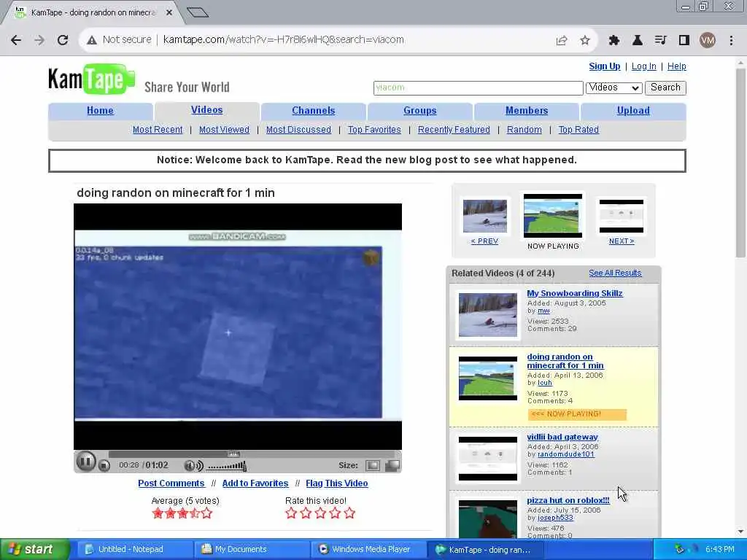Open the Recently Featured link
Image resolution: width=747 pixels, height=560 pixels.
[454, 130]
